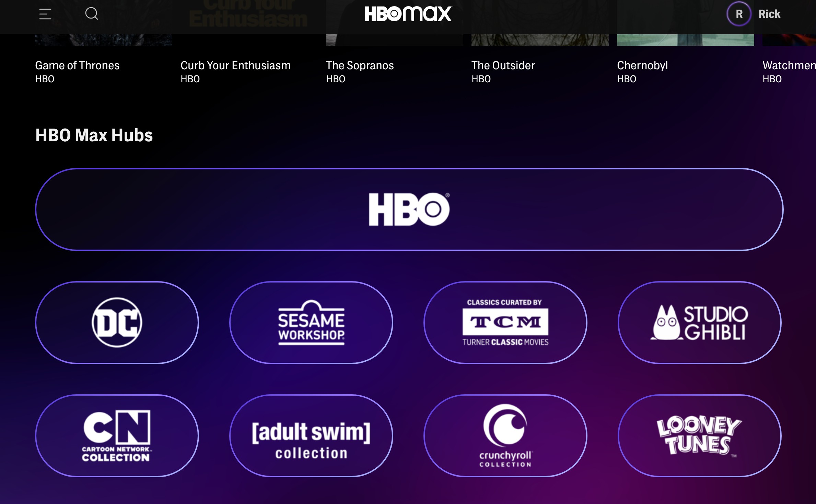
Task: Select Curb Your Enthusiasm title
Action: tap(235, 64)
